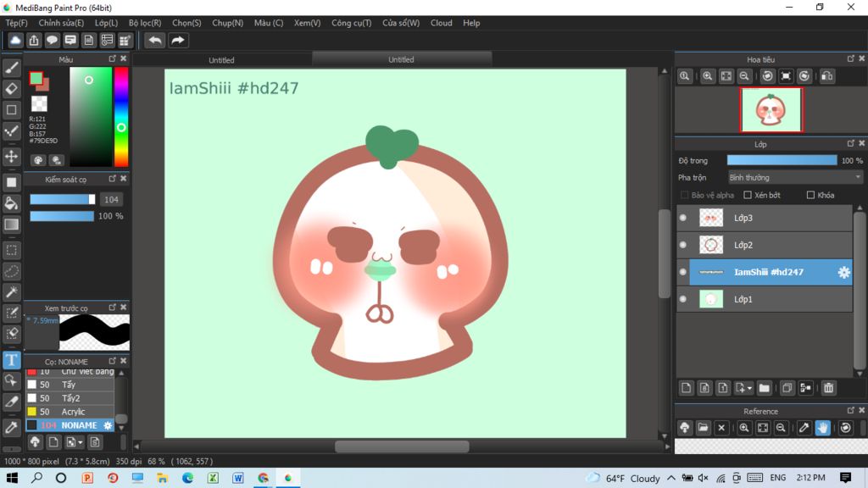The width and height of the screenshot is (868, 488).
Task: Click the rainbow hue bar
Action: (121, 117)
